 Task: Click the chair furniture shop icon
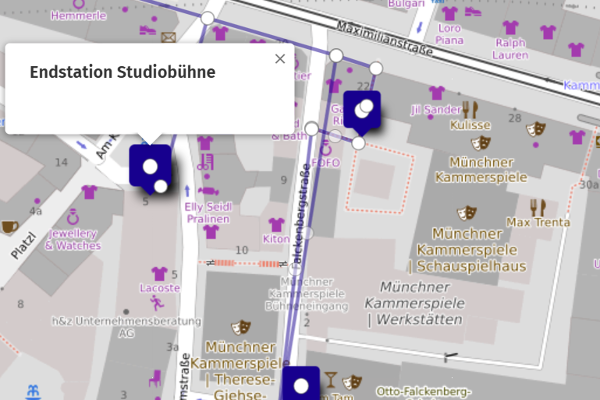[x=155, y=378]
